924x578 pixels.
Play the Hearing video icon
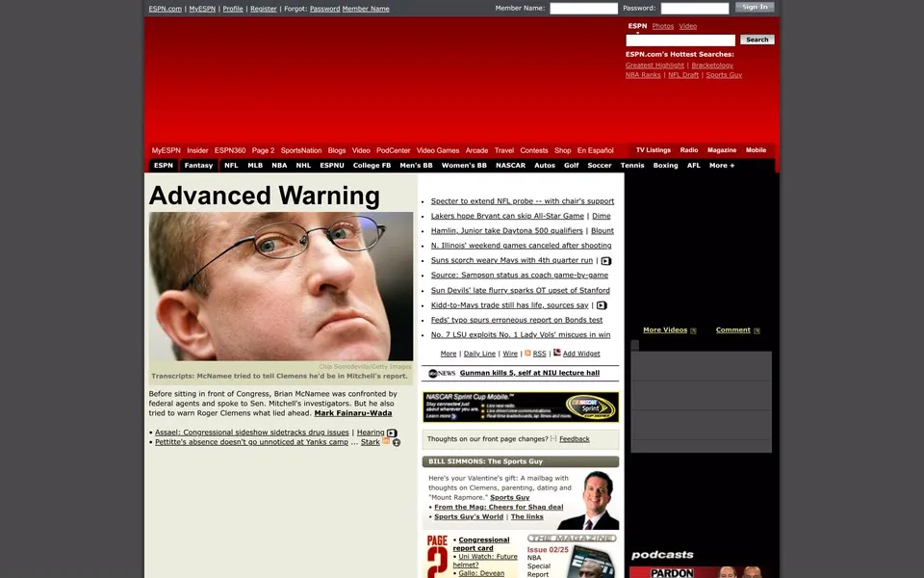tap(392, 433)
